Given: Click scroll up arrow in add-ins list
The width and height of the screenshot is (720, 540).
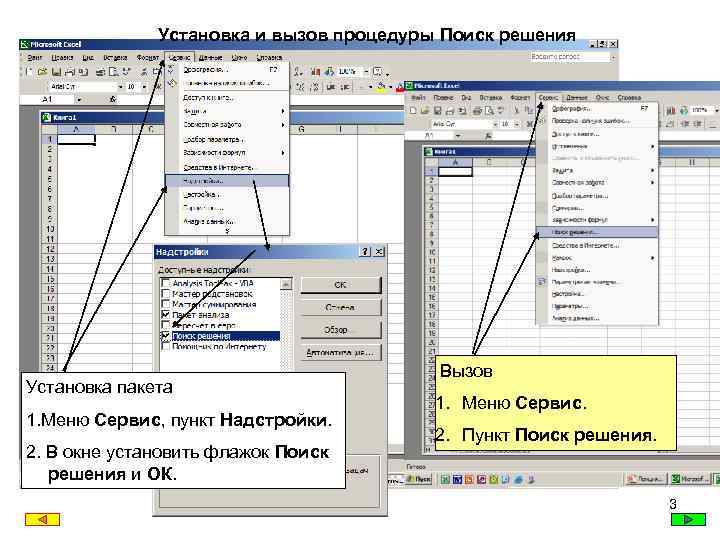Looking at the screenshot, I should tap(286, 284).
